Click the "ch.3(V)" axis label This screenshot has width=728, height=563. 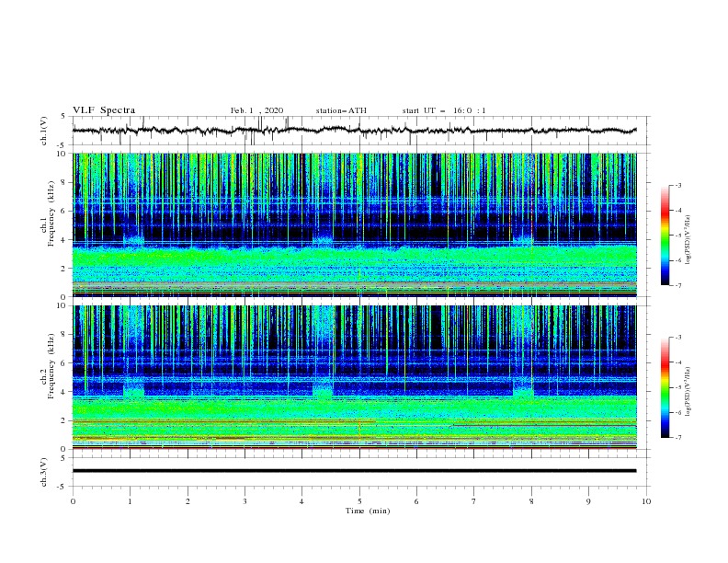pos(44,472)
